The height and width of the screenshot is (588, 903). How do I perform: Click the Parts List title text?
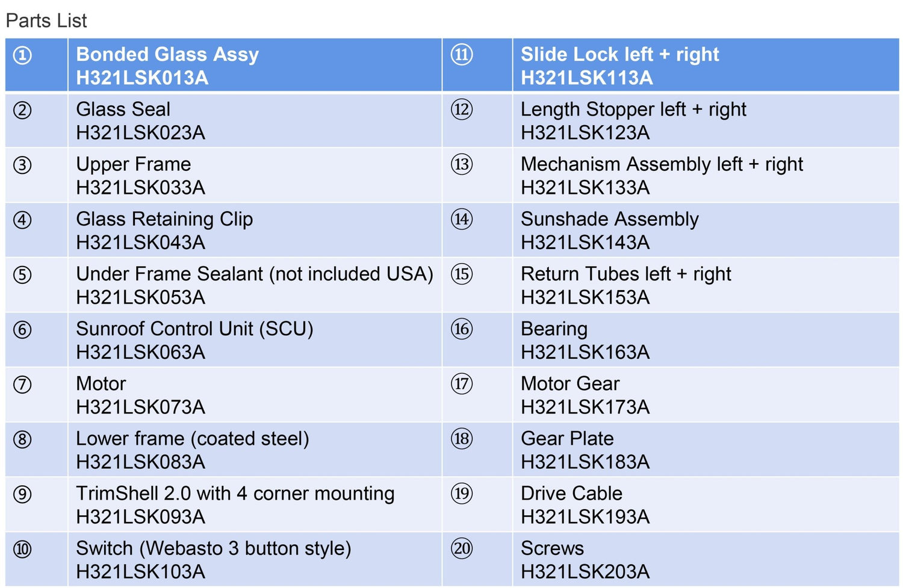point(46,20)
